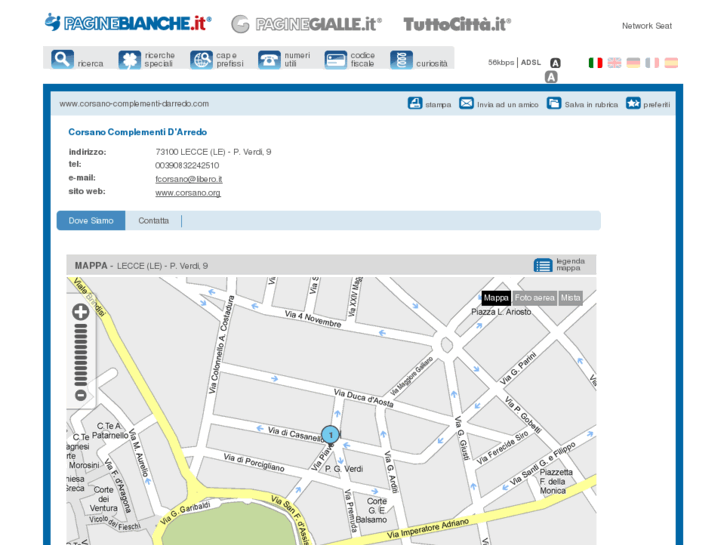727x545 pixels.
Task: Click the stampa text link
Action: click(438, 105)
